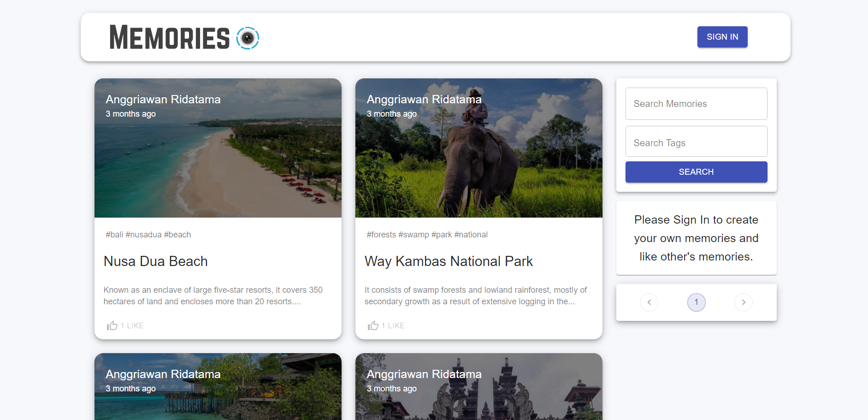Go to previous page using left chevron
The height and width of the screenshot is (420, 868).
point(649,302)
